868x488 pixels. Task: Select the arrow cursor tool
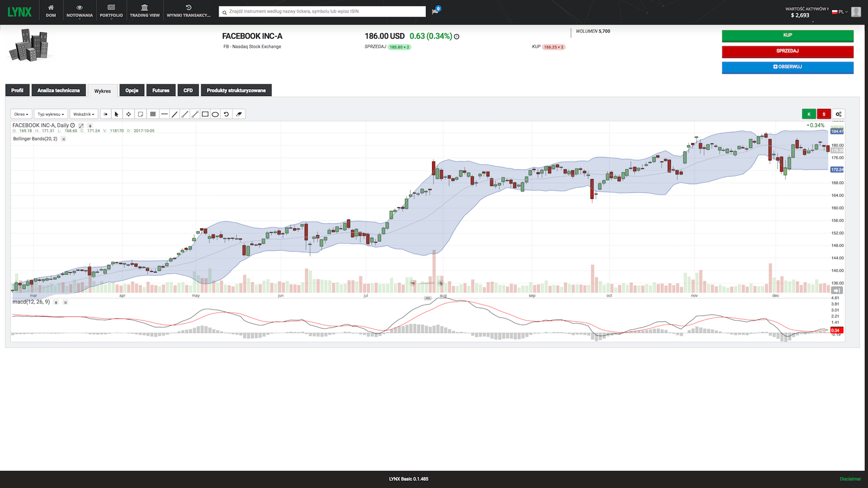[x=116, y=114]
